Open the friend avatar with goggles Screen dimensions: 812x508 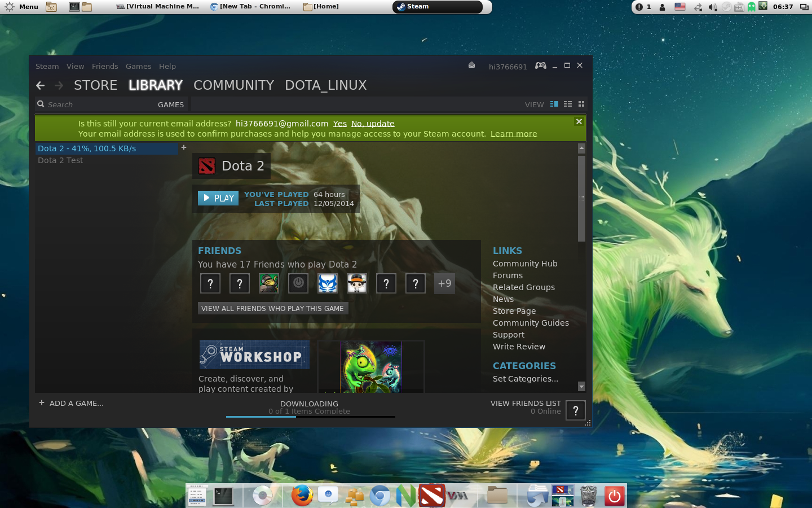(x=269, y=283)
